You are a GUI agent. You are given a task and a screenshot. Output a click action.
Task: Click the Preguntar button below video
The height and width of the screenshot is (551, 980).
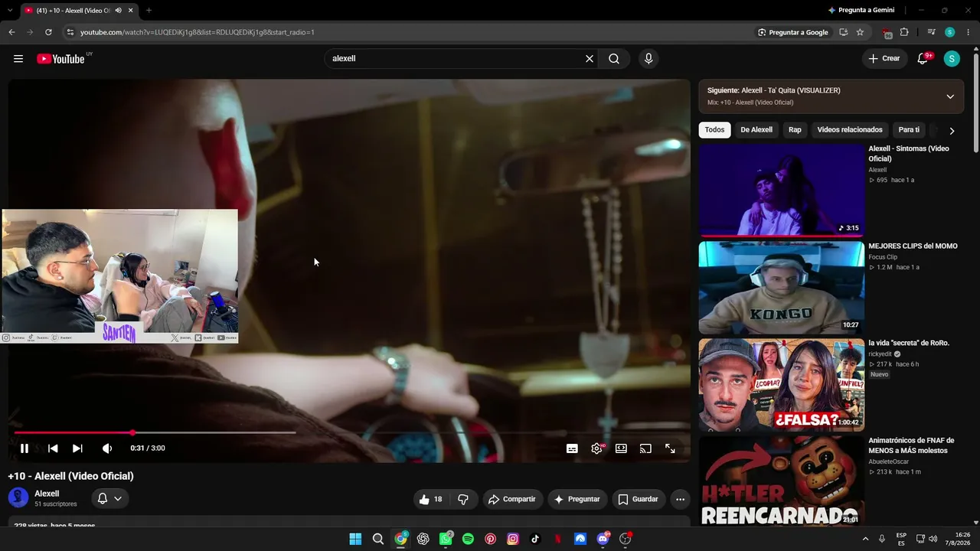point(577,499)
